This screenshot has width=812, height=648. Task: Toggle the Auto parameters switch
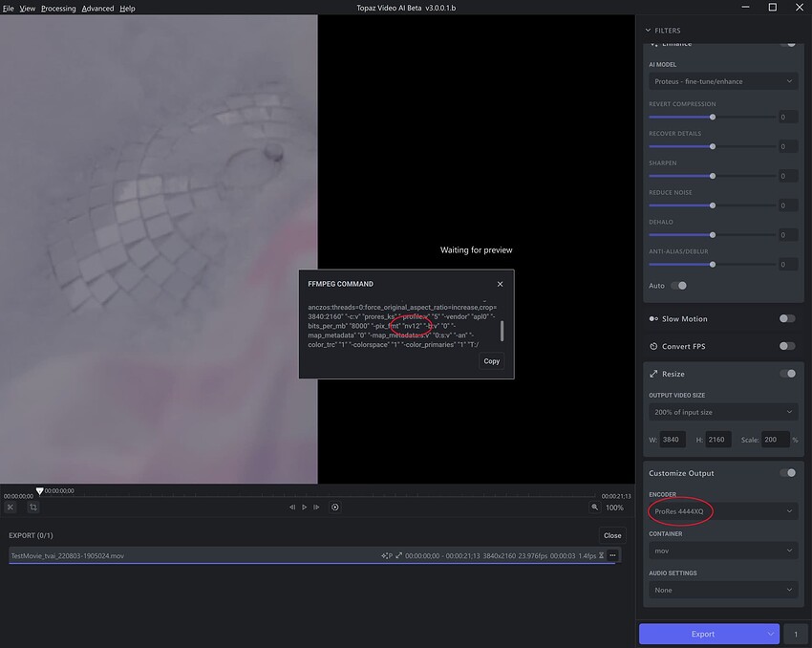pyautogui.click(x=678, y=286)
